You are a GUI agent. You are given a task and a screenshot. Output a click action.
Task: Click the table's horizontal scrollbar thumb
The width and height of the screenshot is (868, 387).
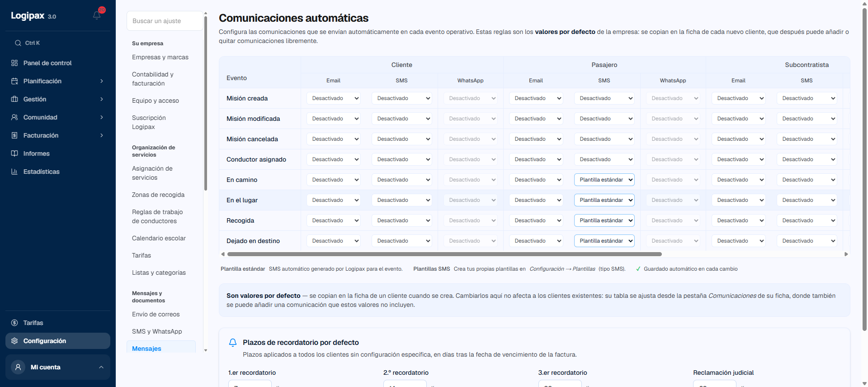pyautogui.click(x=444, y=254)
